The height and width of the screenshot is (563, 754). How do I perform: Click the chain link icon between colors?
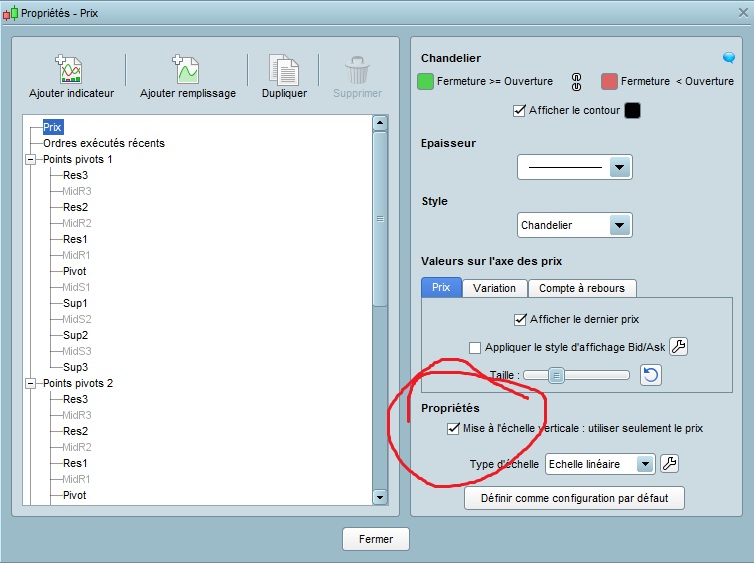click(x=576, y=82)
